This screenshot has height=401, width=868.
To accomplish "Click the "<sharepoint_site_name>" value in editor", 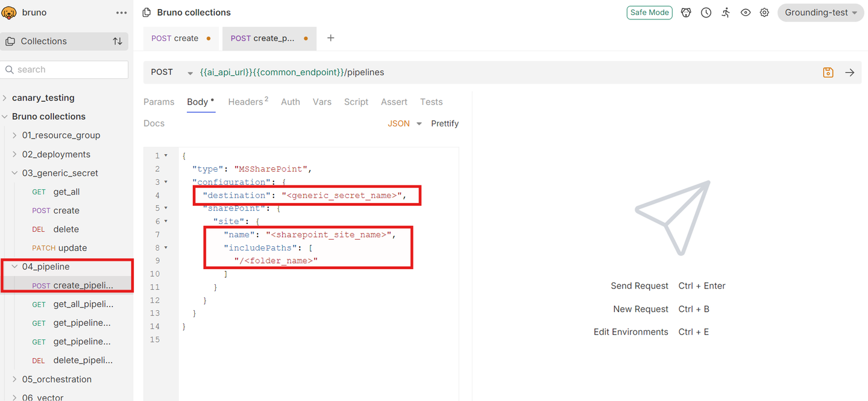I will pyautogui.click(x=329, y=234).
